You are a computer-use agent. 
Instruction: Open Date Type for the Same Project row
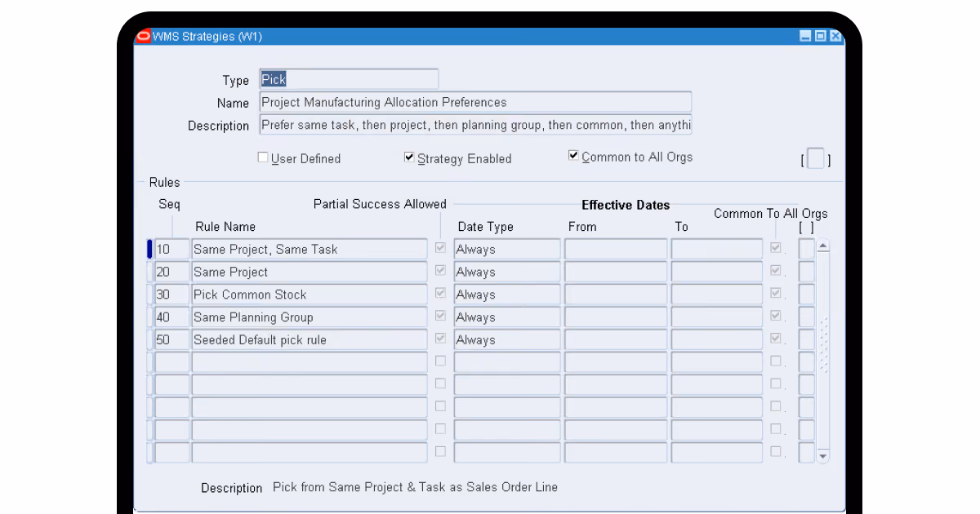click(507, 272)
